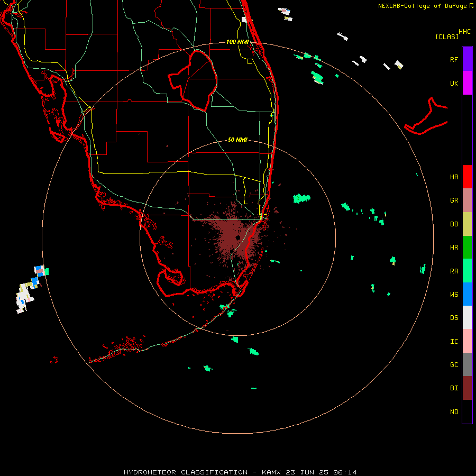Viewport: 476px width, 476px height.
Task: Click the HR legend label
Action: pyautogui.click(x=454, y=248)
